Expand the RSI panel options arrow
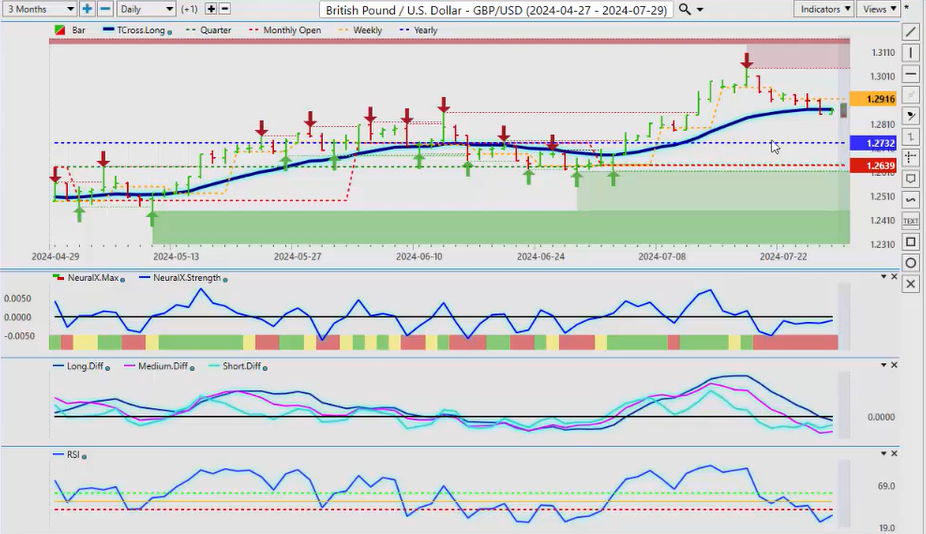Viewport: 926px width, 534px height. [882, 455]
